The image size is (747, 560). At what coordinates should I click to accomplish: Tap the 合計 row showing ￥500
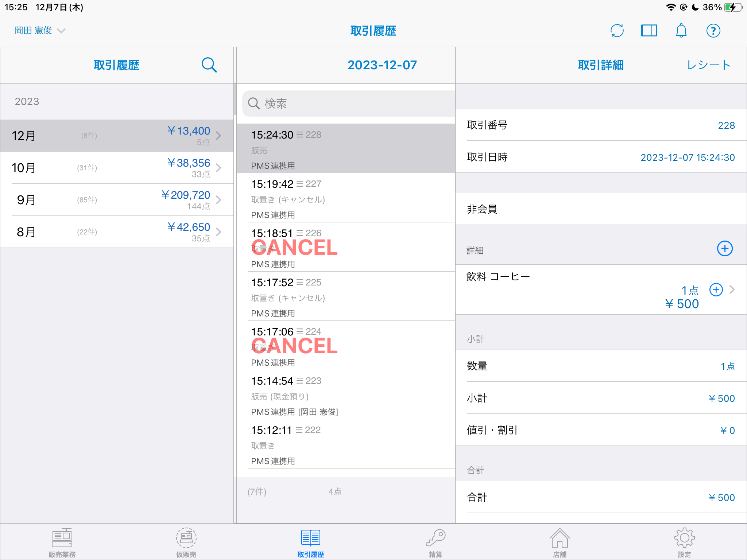point(601,497)
